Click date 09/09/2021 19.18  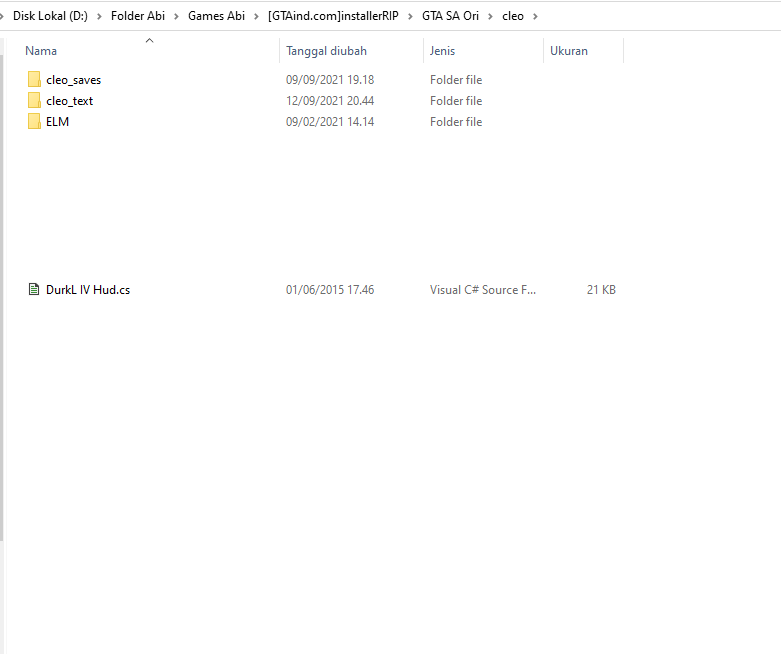pyautogui.click(x=330, y=80)
